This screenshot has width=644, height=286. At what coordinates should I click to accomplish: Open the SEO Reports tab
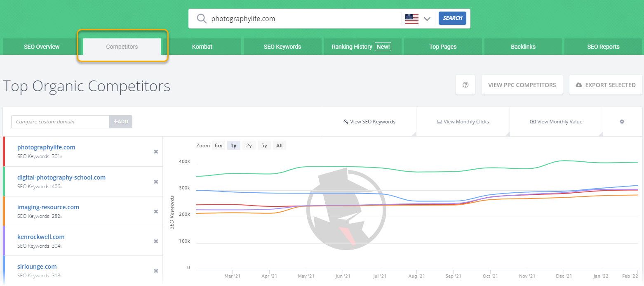(603, 47)
